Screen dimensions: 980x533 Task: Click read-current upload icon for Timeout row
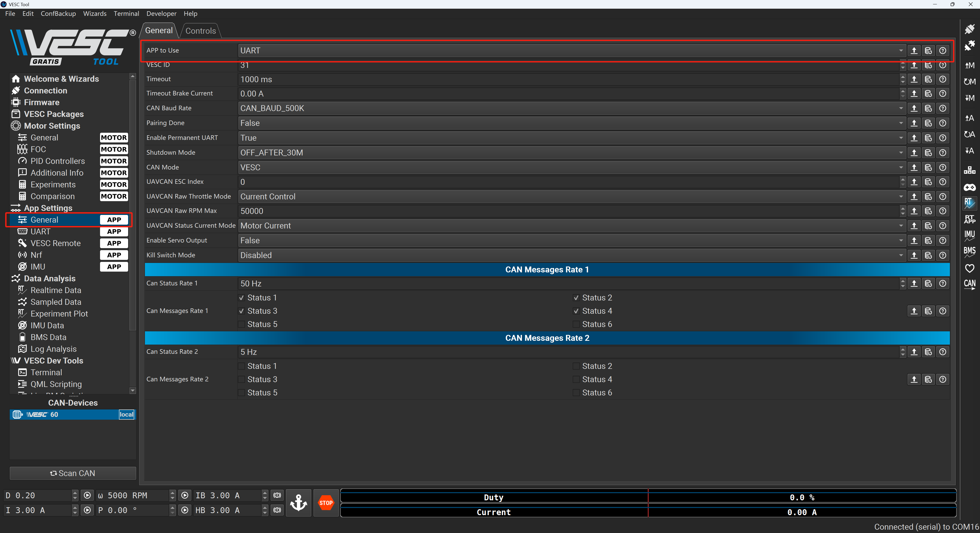pyautogui.click(x=914, y=79)
